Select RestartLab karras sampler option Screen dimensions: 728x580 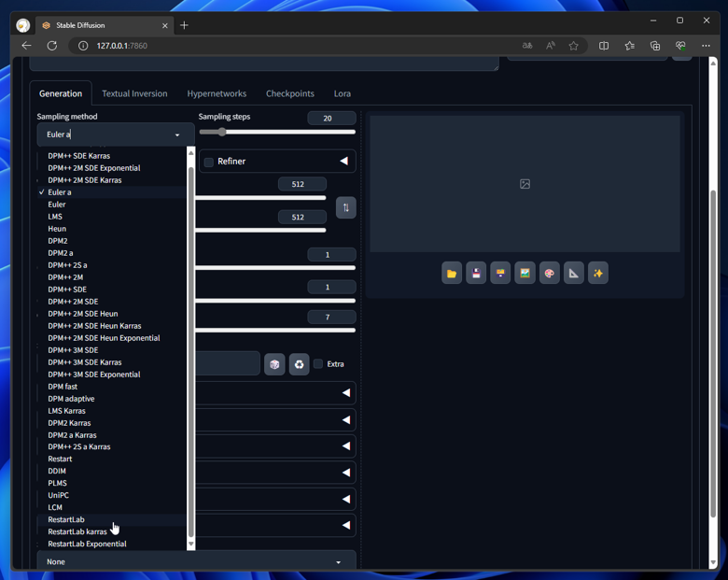tap(112, 531)
